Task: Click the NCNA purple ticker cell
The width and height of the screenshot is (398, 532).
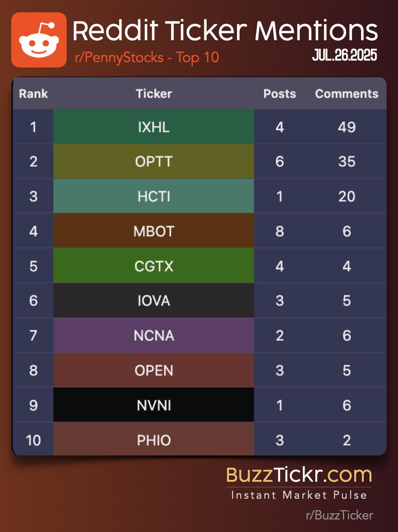Action: tap(154, 335)
